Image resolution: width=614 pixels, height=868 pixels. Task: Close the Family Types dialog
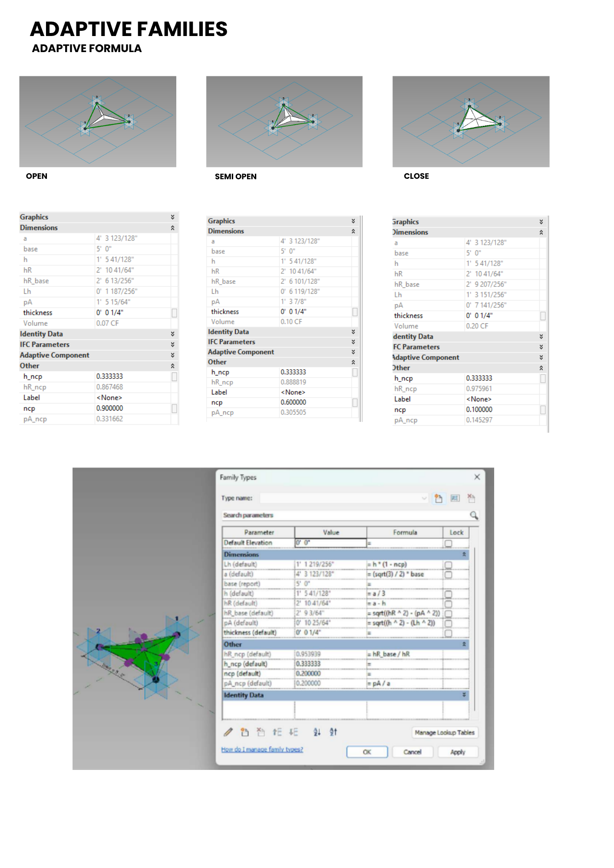477,477
